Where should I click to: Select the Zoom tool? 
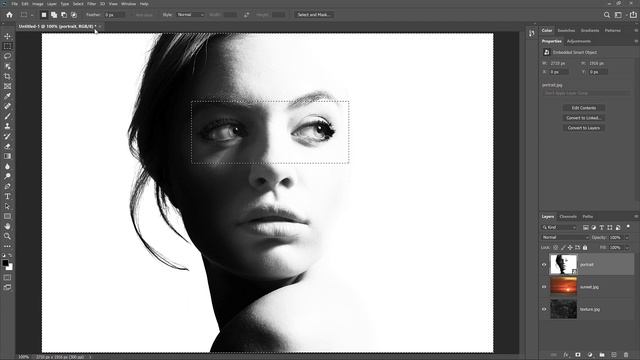tap(7, 236)
